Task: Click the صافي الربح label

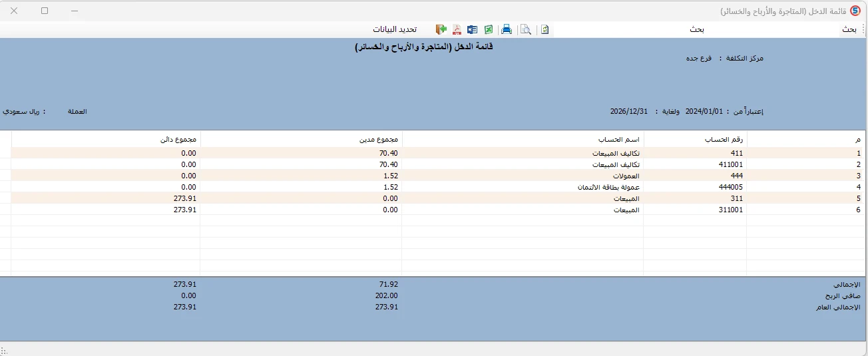Action: tap(843, 296)
